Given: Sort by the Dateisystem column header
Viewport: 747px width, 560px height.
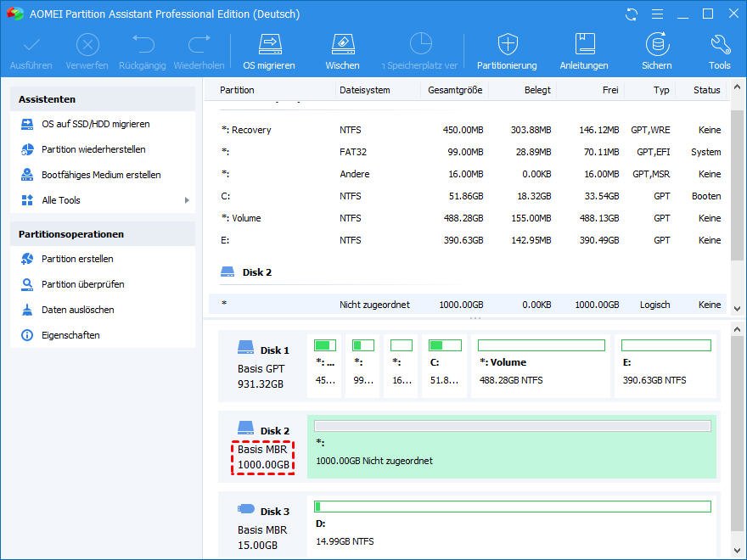Looking at the screenshot, I should [x=365, y=90].
